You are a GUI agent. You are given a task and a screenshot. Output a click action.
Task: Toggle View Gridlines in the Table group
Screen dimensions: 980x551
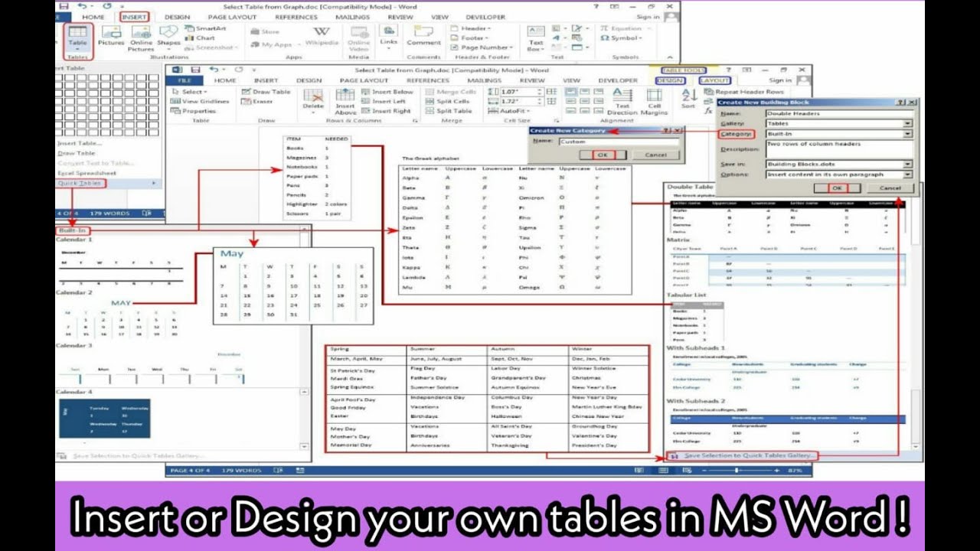point(201,101)
